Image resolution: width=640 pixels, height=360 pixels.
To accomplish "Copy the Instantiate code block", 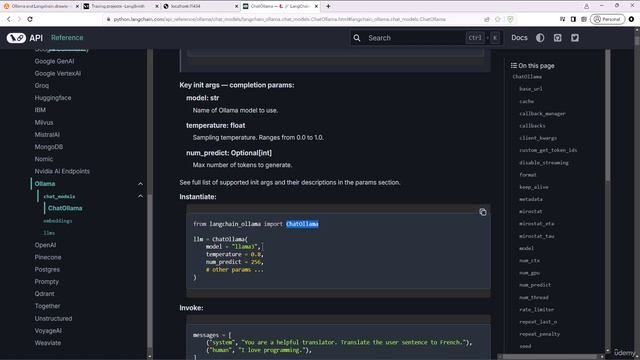I will click(483, 212).
